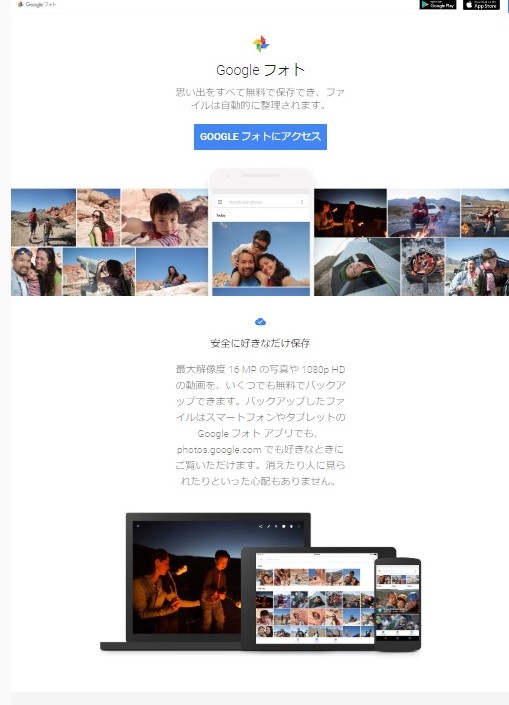Open the woman with binocular viewer photo

click(x=99, y=272)
